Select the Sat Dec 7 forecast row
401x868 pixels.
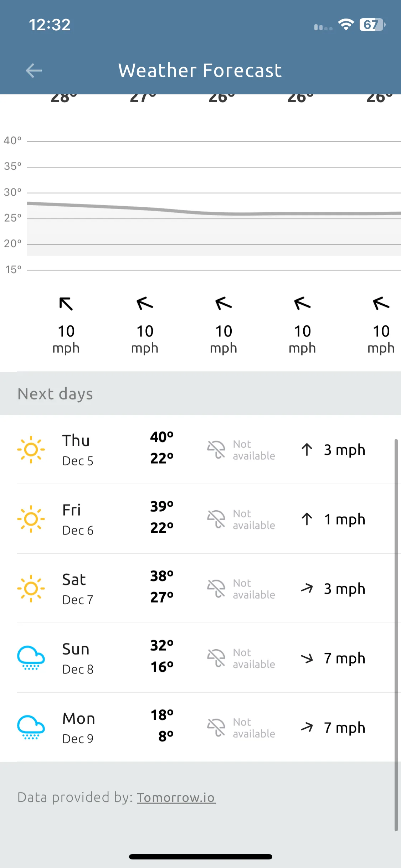[x=209, y=588]
